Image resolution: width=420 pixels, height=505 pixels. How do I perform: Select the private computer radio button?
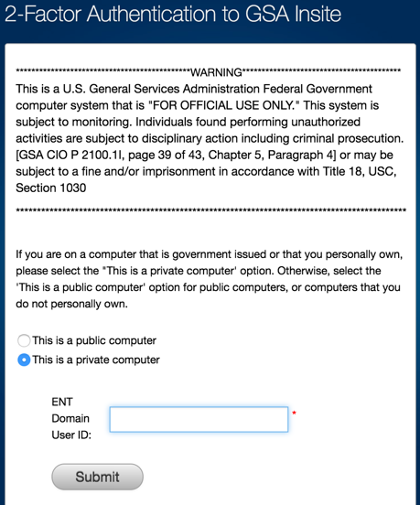pos(24,360)
